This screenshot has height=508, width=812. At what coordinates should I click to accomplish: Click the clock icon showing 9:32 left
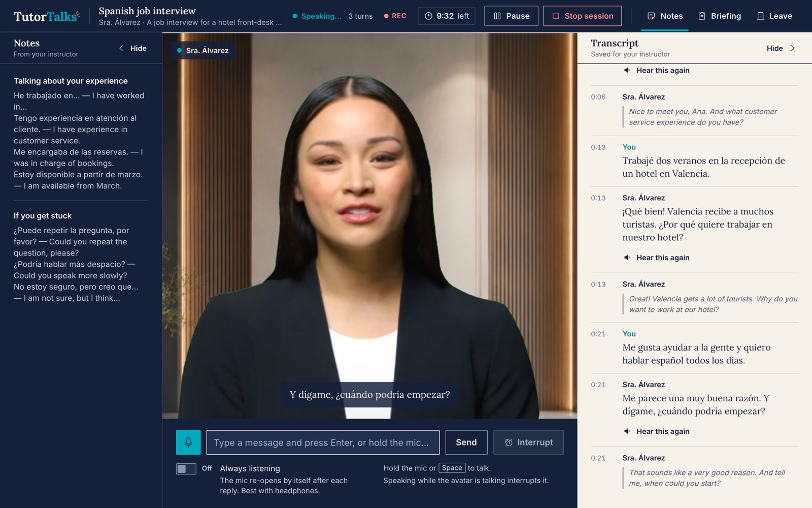428,16
